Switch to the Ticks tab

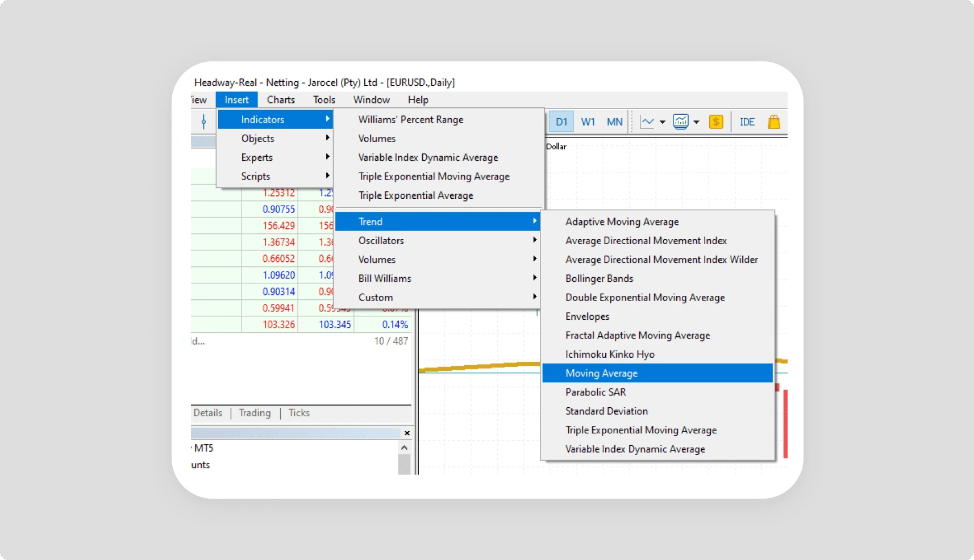(299, 413)
